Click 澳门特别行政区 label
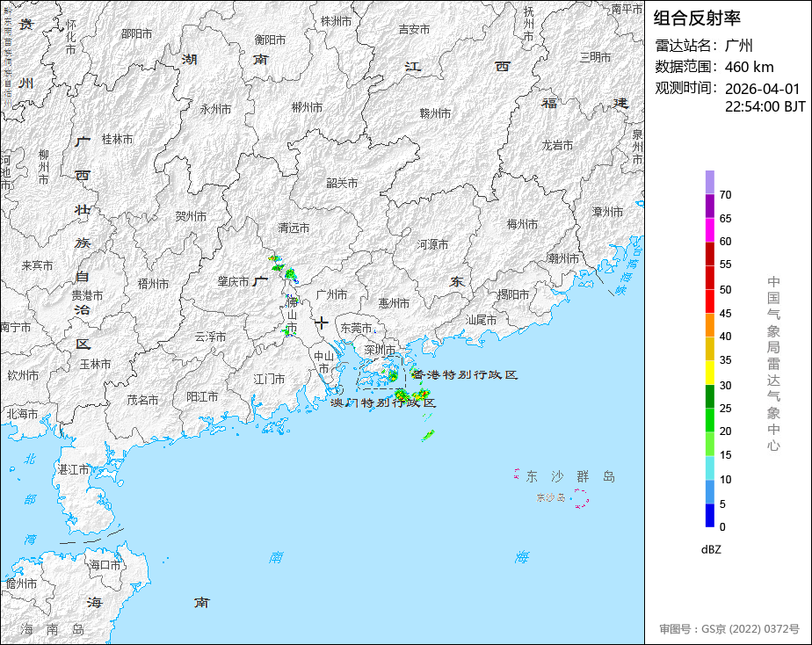 pyautogui.click(x=383, y=402)
